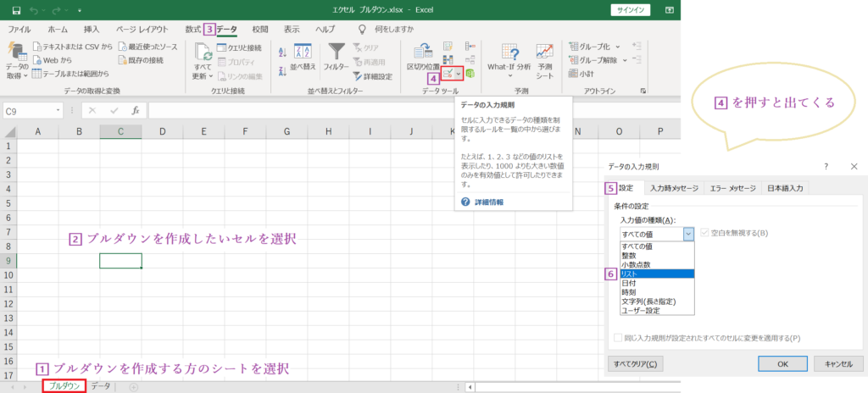Expand the 入力値の種類 combo box arrow
Viewport: 868px width, 393px height.
[688, 233]
